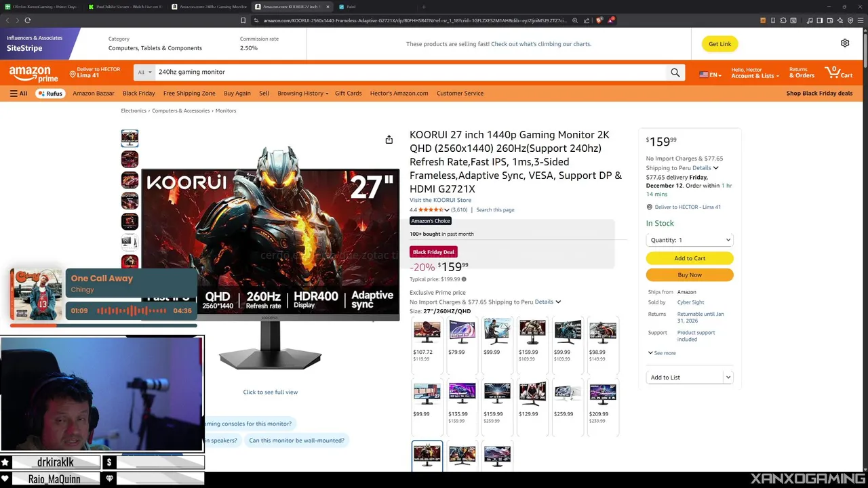Select the currently selected 27" 260Hz option

427,455
